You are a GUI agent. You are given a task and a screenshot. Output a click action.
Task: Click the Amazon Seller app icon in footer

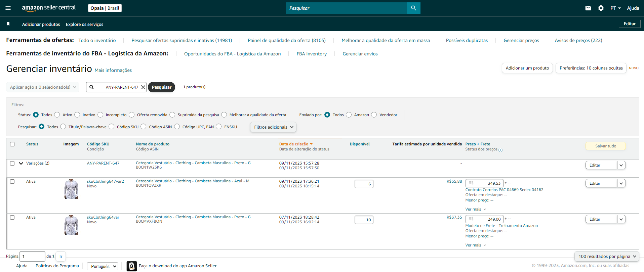pyautogui.click(x=131, y=266)
